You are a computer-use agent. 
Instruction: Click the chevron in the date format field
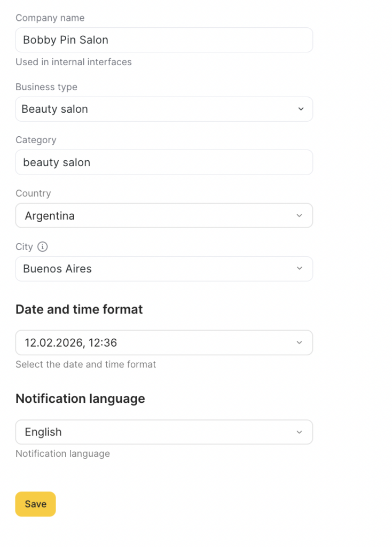(299, 342)
